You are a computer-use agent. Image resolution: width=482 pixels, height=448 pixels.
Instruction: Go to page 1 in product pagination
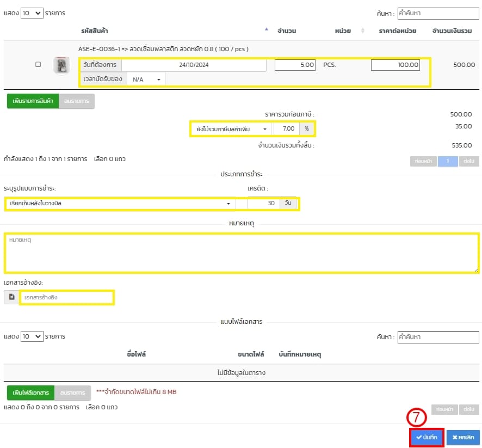point(448,161)
